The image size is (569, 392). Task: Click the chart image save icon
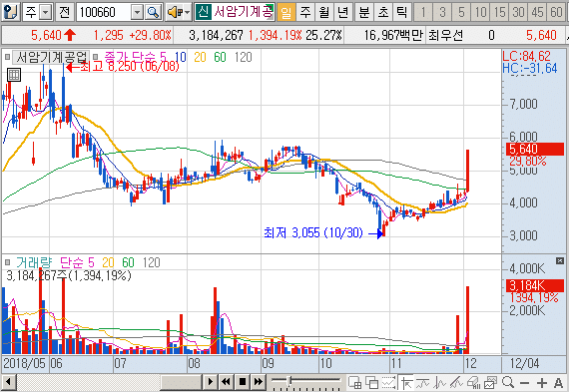coord(490,383)
